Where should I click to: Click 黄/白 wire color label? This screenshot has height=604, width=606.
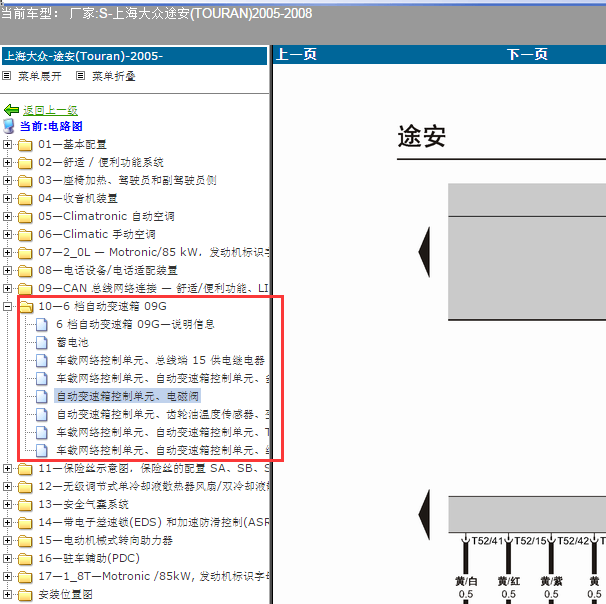466,581
